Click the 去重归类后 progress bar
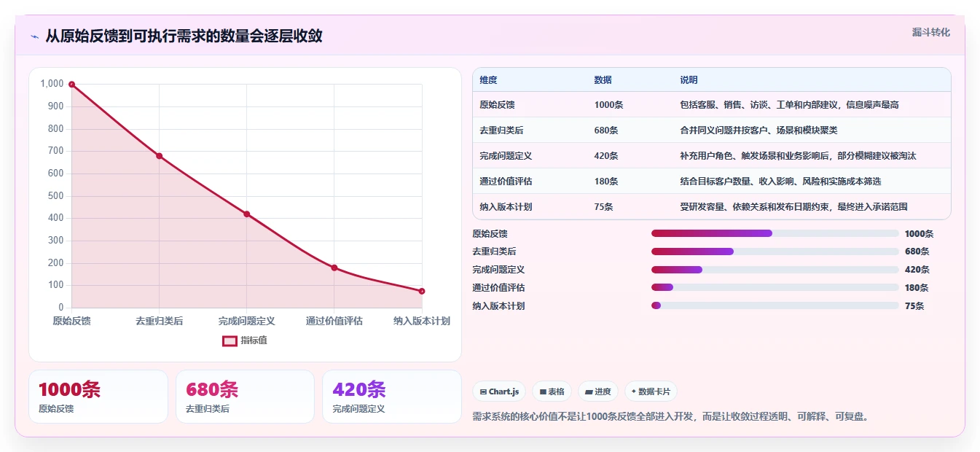Image resolution: width=980 pixels, height=452 pixels. pyautogui.click(x=775, y=252)
